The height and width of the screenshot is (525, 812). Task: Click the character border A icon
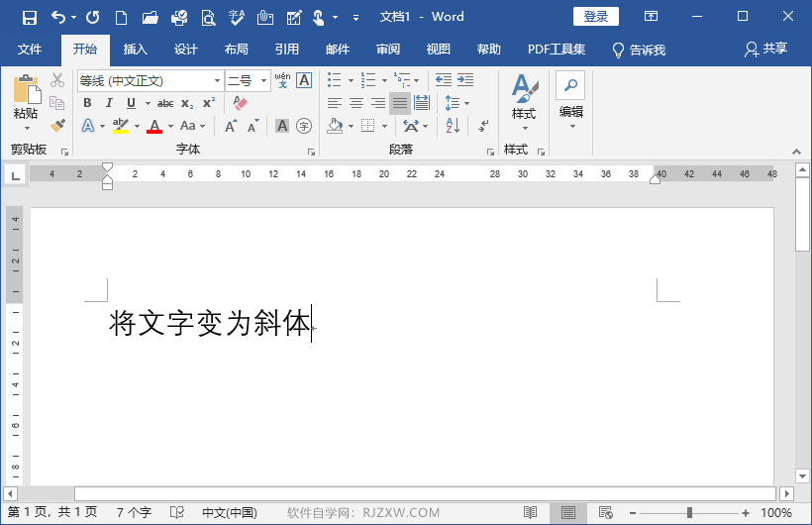pos(304,80)
